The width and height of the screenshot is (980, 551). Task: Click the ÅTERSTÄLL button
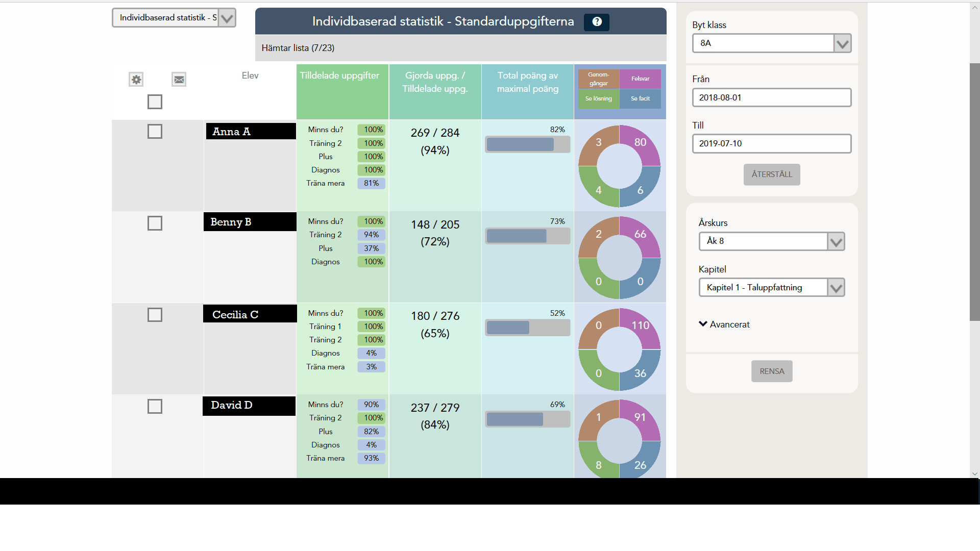coord(772,174)
